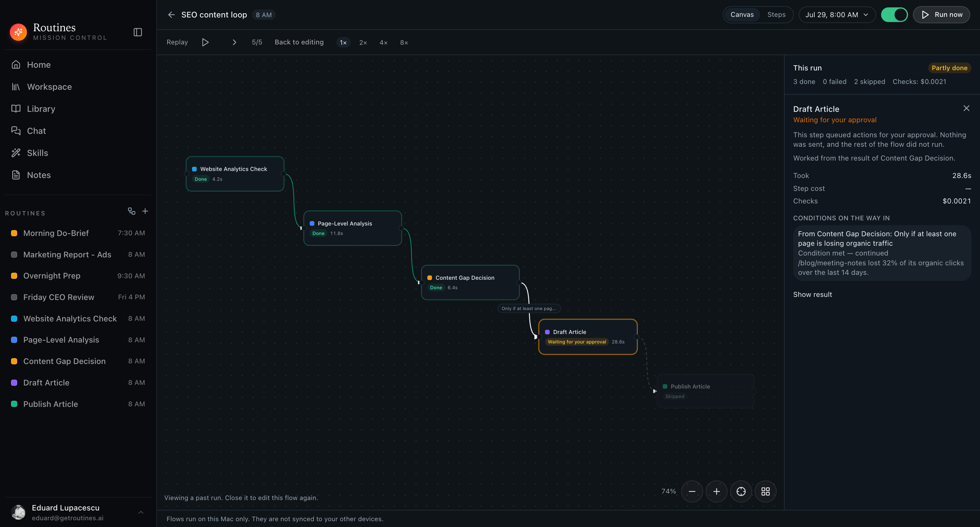Select the Website Analytics Check canvas node
The width and height of the screenshot is (980, 527).
[x=235, y=174]
